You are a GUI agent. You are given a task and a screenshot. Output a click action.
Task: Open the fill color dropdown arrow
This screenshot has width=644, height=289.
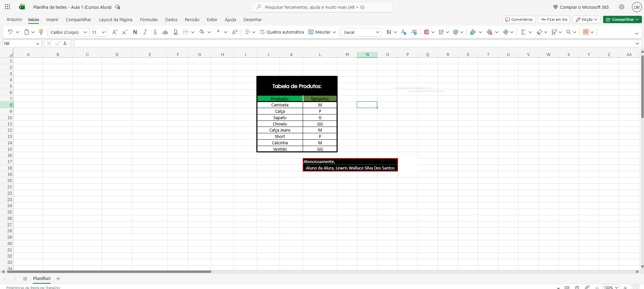coord(209,32)
